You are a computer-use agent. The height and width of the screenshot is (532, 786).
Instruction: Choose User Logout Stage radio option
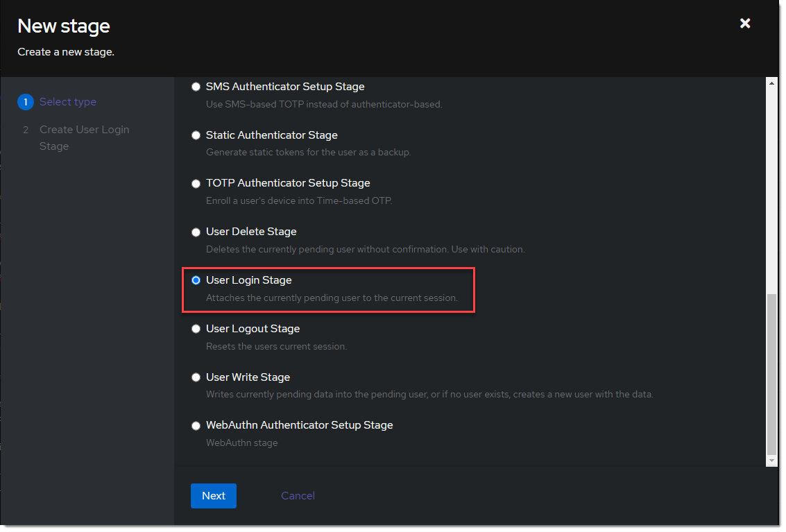pos(196,329)
